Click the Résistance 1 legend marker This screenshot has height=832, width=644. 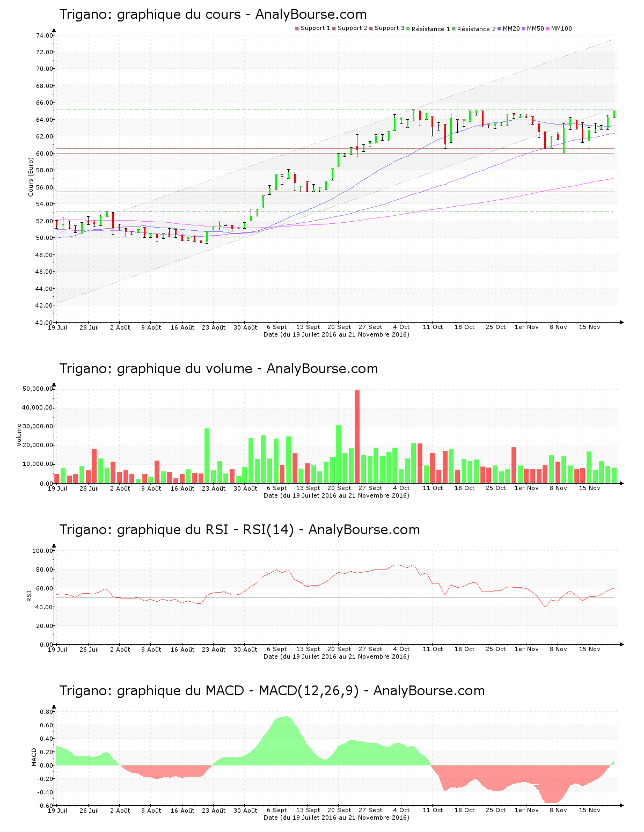(x=408, y=28)
